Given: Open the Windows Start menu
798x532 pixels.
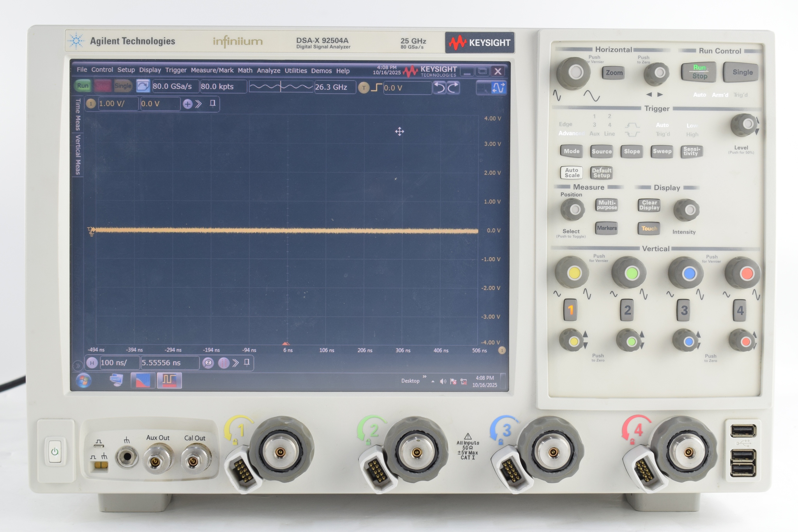Looking at the screenshot, I should [x=83, y=380].
